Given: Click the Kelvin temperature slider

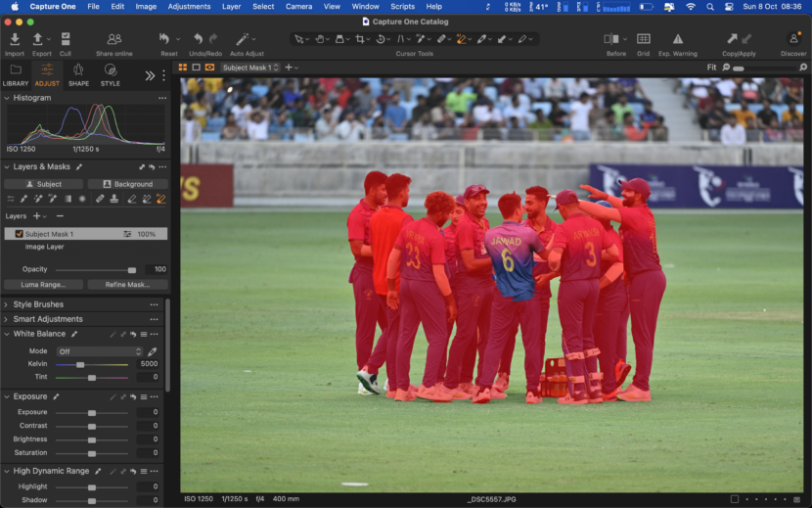Looking at the screenshot, I should pos(92,365).
